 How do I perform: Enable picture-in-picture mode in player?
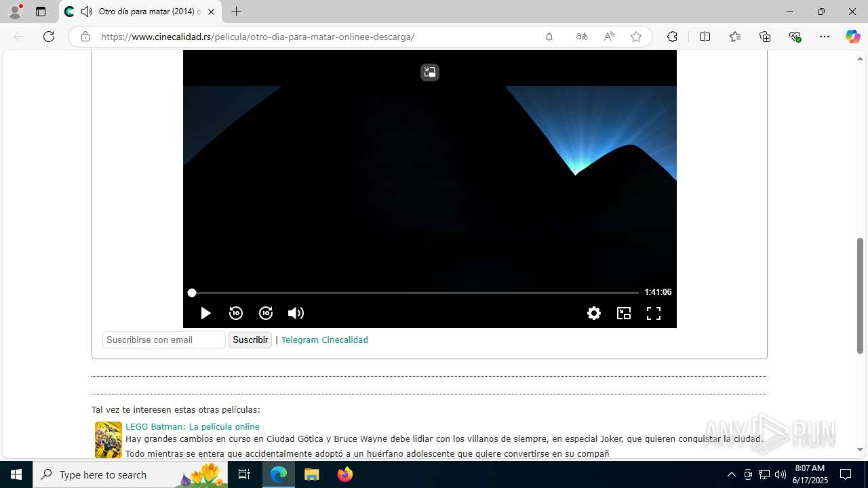pyautogui.click(x=624, y=313)
